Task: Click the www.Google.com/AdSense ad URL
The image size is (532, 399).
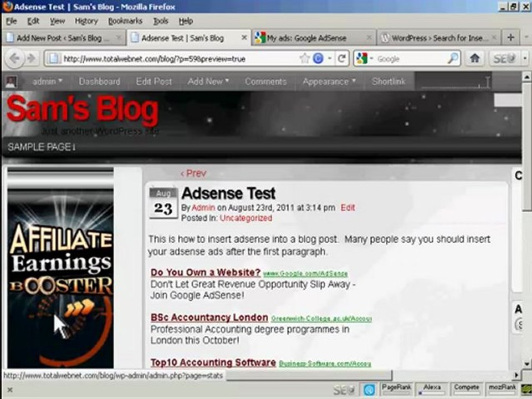Action: click(305, 273)
